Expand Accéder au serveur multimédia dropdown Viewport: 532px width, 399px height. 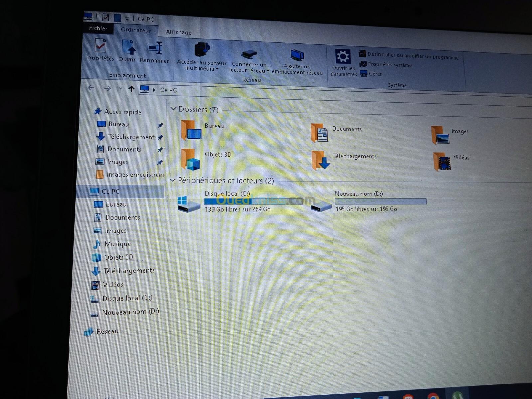pyautogui.click(x=217, y=69)
